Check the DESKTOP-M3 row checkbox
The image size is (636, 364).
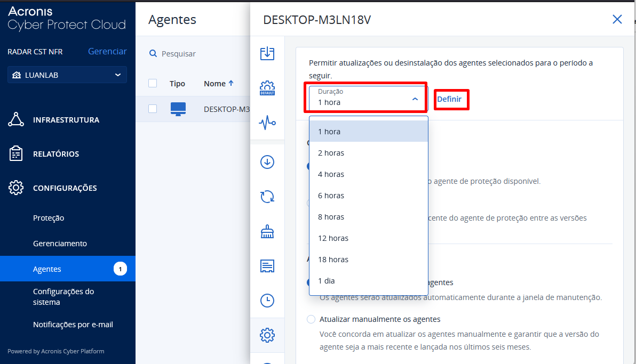pos(153,109)
